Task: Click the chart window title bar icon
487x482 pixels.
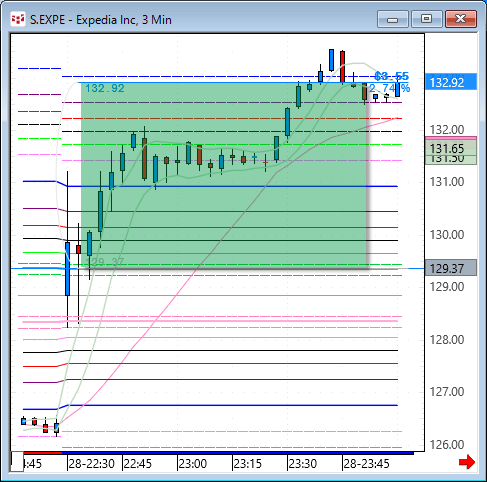Action: pyautogui.click(x=18, y=19)
